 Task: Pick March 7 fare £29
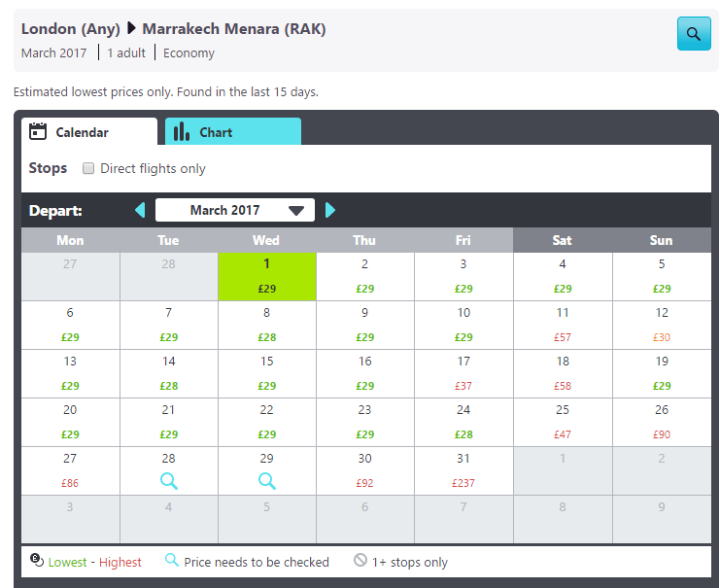(168, 326)
